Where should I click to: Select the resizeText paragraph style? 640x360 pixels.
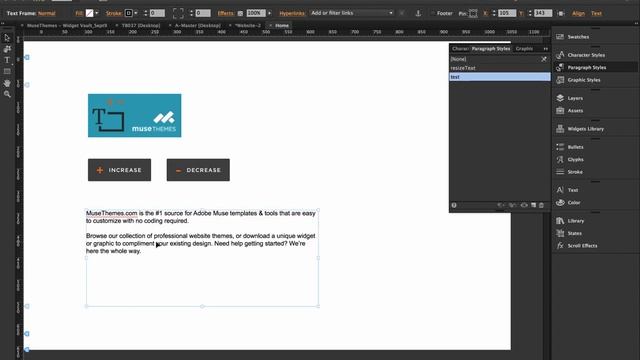[x=500, y=68]
